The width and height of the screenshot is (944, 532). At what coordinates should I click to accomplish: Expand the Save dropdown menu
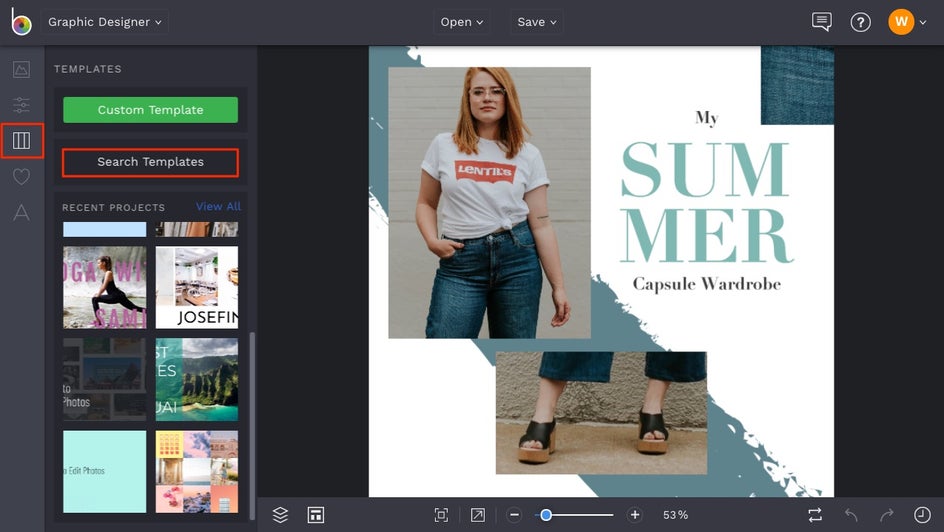click(537, 22)
